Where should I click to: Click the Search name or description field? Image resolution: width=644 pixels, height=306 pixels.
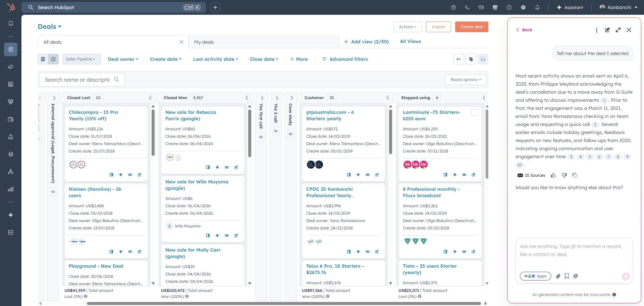point(82,80)
